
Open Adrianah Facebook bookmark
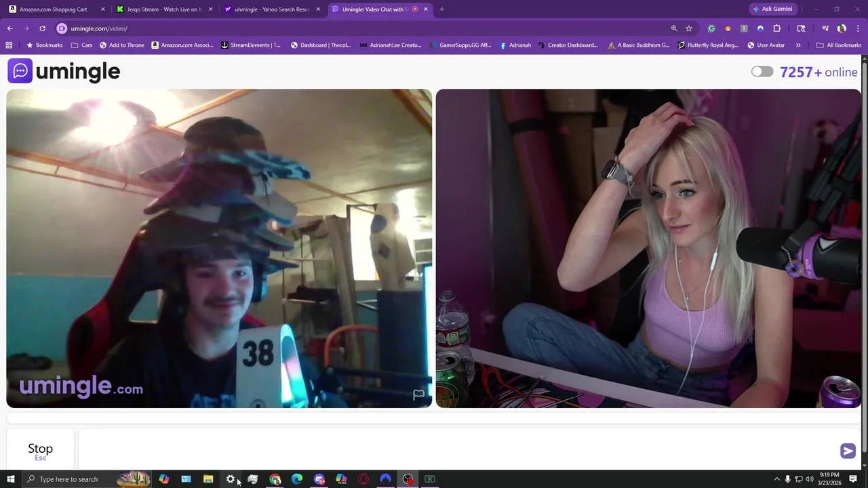[515, 45]
